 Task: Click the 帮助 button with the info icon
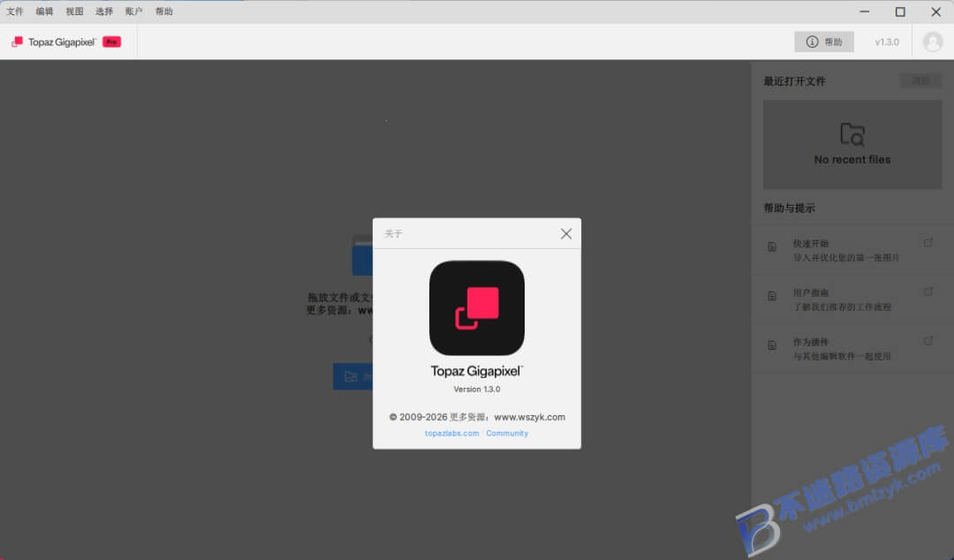click(x=824, y=42)
